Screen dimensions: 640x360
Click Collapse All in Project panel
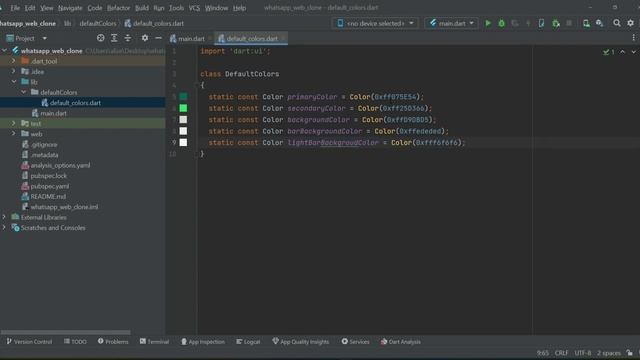click(128, 38)
